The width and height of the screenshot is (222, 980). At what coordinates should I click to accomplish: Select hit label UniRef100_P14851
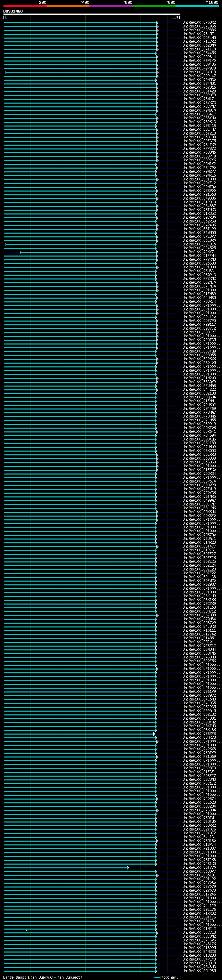click(199, 638)
